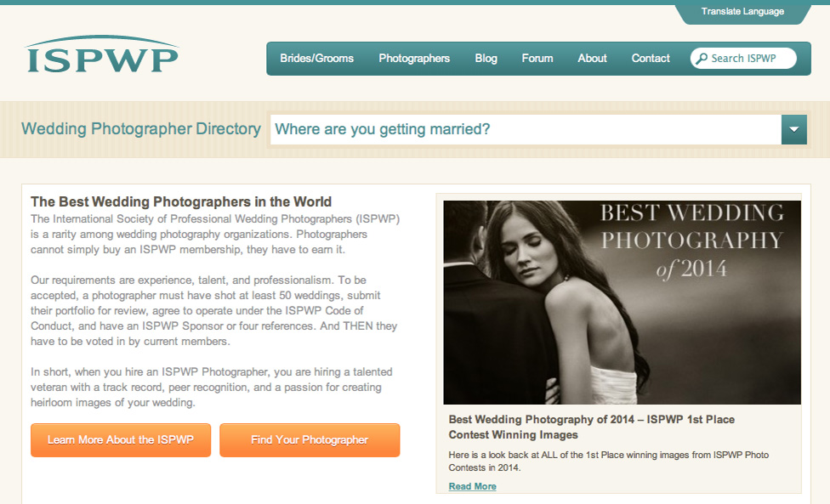The height and width of the screenshot is (504, 830).
Task: Click the 'In short, when you hire' paragraph
Action: tap(212, 387)
